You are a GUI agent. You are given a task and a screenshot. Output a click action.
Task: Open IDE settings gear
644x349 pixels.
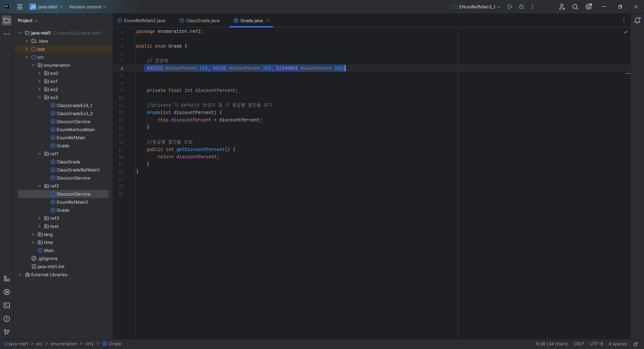click(x=589, y=7)
